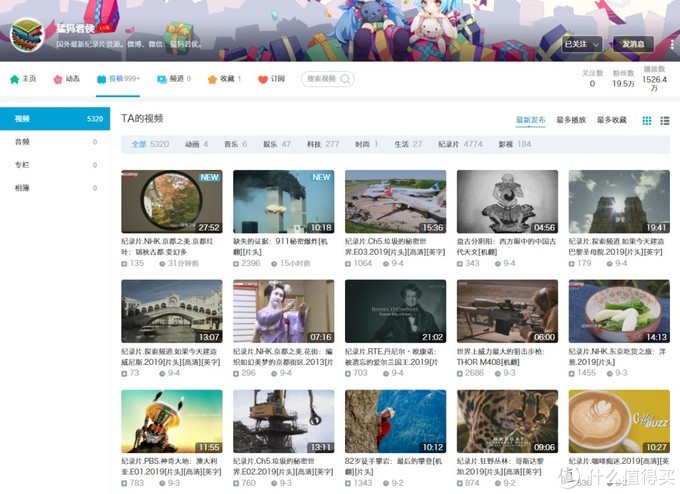The width and height of the screenshot is (680, 494).
Task: Select the 投稿 999+ tab
Action: (118, 79)
